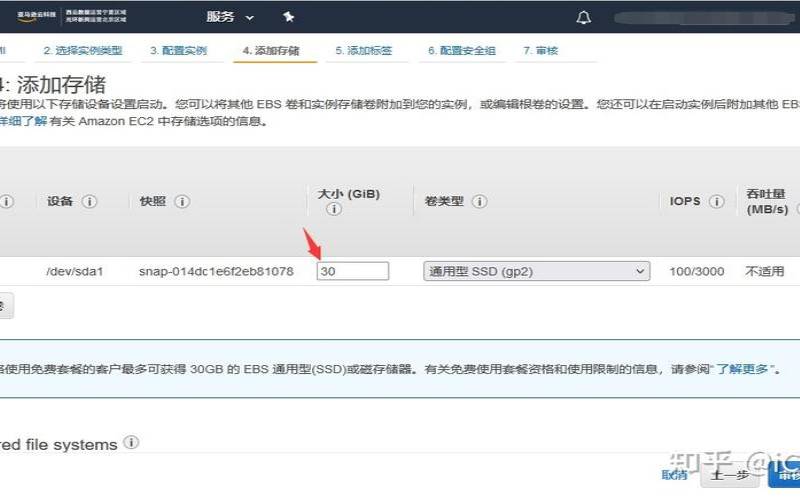
Task: Click the 了解更多 link
Action: pos(743,369)
